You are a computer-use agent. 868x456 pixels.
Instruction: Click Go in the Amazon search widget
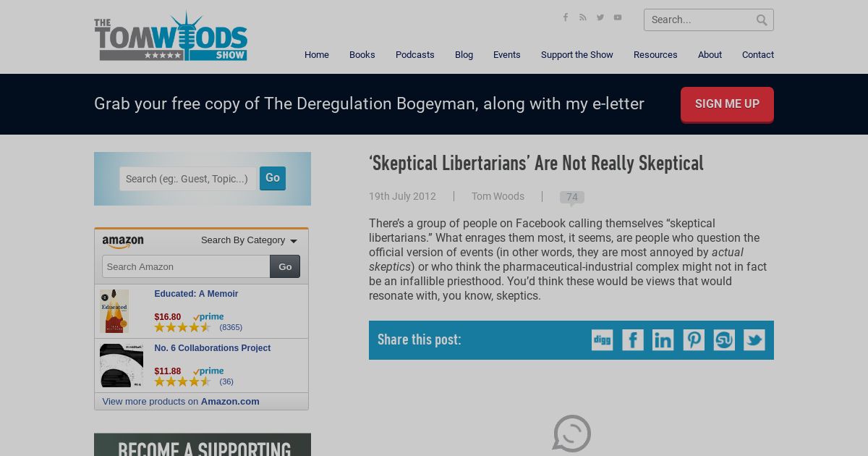(285, 266)
